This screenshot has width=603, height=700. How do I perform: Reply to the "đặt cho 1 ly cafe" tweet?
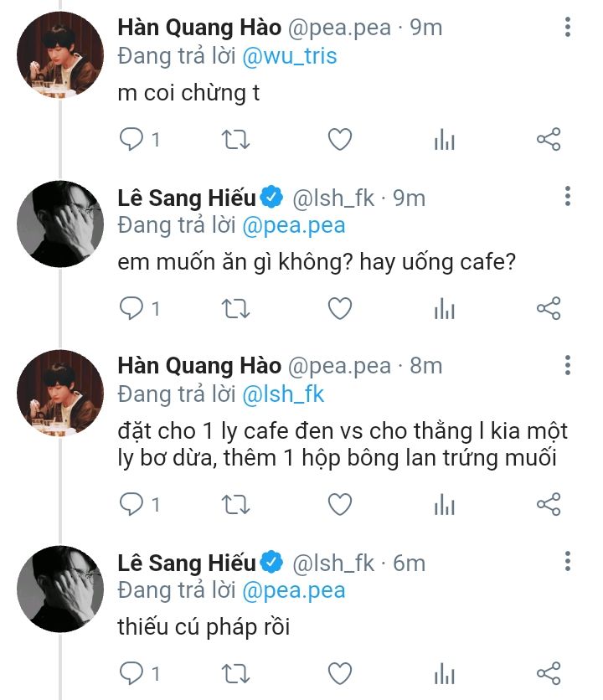click(x=132, y=503)
